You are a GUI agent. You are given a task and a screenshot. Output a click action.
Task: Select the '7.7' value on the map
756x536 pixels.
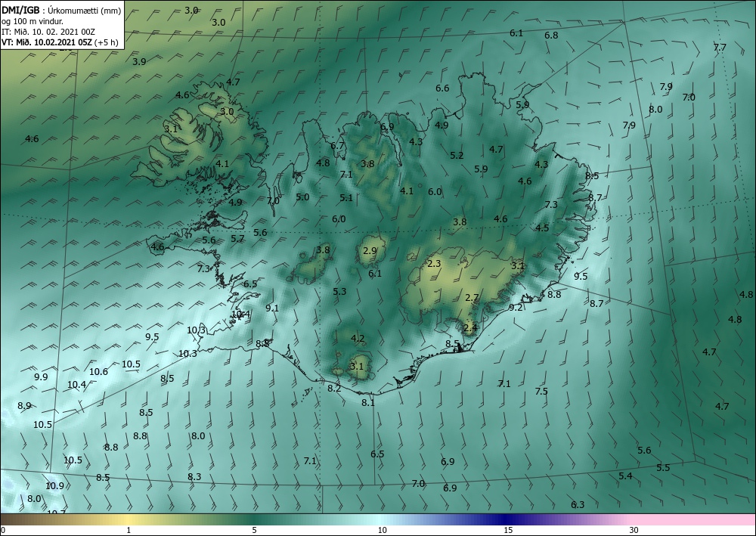coord(720,47)
